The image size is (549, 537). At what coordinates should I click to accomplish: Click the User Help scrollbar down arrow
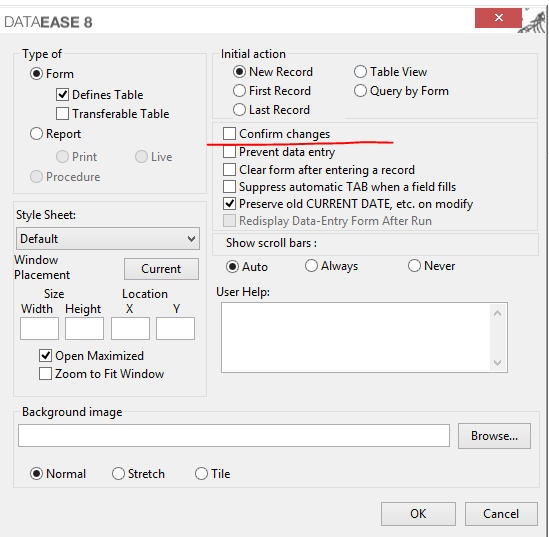(498, 363)
